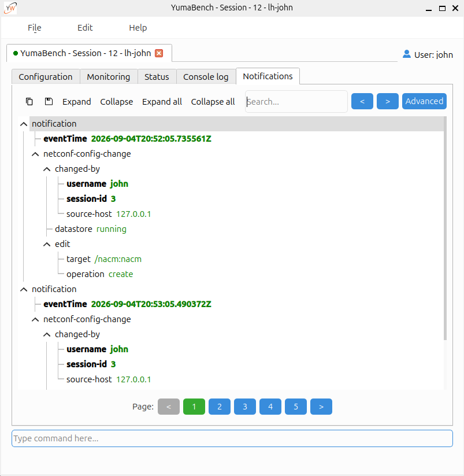This screenshot has height=476, width=464.
Task: Focus the Search field
Action: click(x=296, y=101)
